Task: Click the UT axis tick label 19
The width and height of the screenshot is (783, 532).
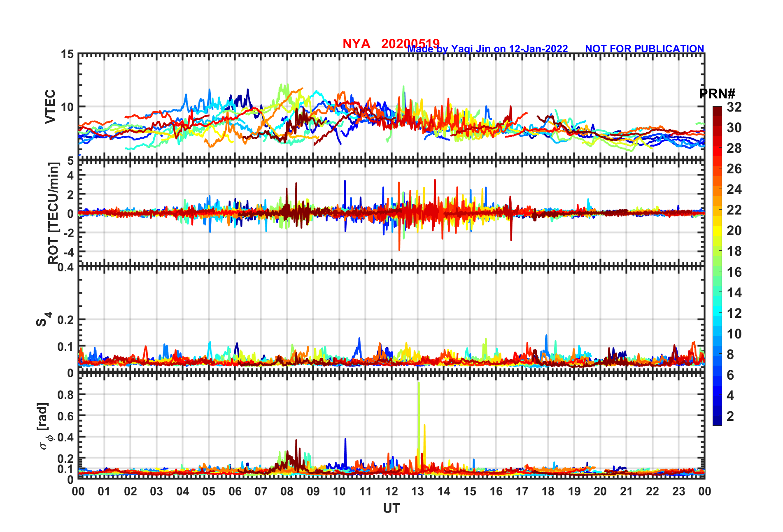Action: [x=574, y=491]
